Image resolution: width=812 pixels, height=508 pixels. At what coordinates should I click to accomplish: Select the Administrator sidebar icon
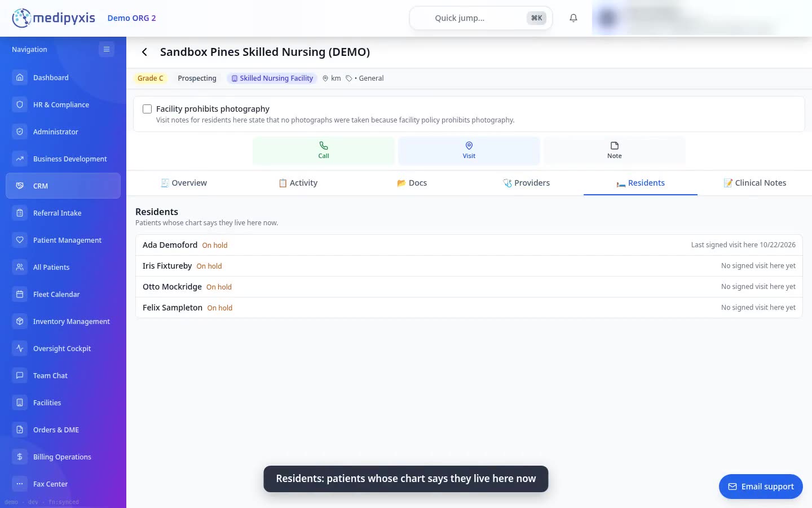click(20, 132)
